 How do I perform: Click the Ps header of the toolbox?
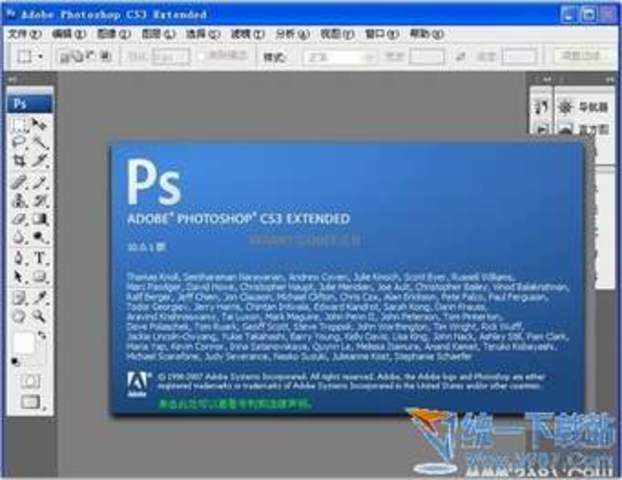(30, 104)
